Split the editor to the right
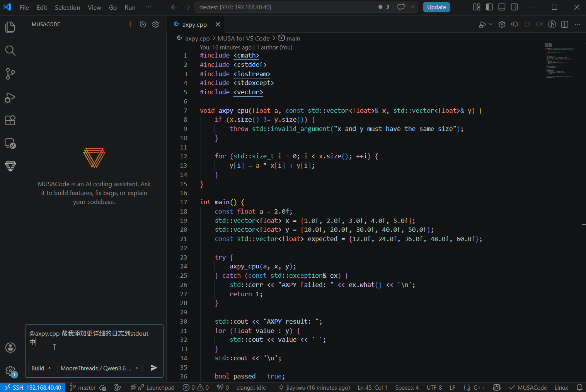586x392 pixels. point(565,24)
